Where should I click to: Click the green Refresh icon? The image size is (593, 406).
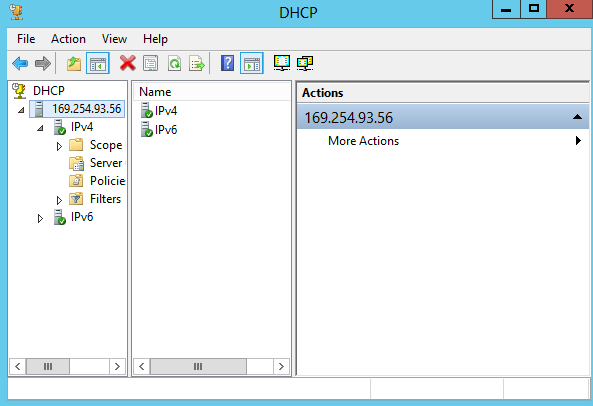174,63
